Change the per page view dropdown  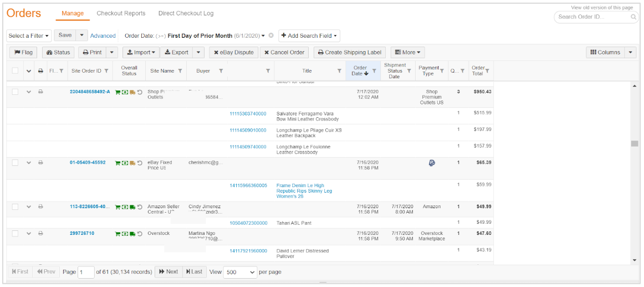[x=241, y=272]
